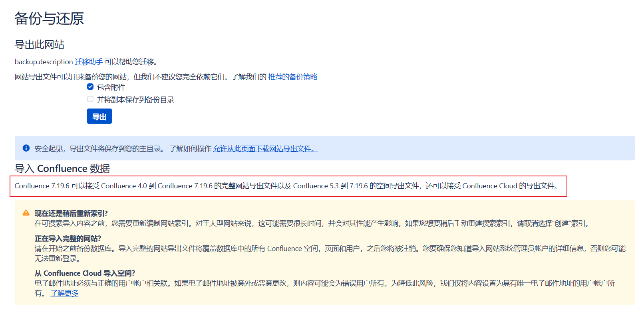Screen dimensions: 644x314
Task: Enable the 并将副本保存到备份目录 checkbox
Action: coord(90,99)
